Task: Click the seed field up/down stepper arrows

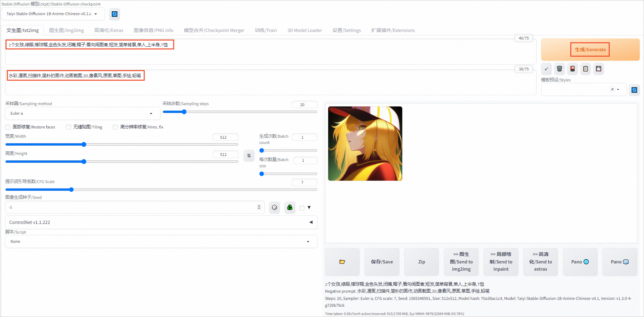Action: (259, 207)
